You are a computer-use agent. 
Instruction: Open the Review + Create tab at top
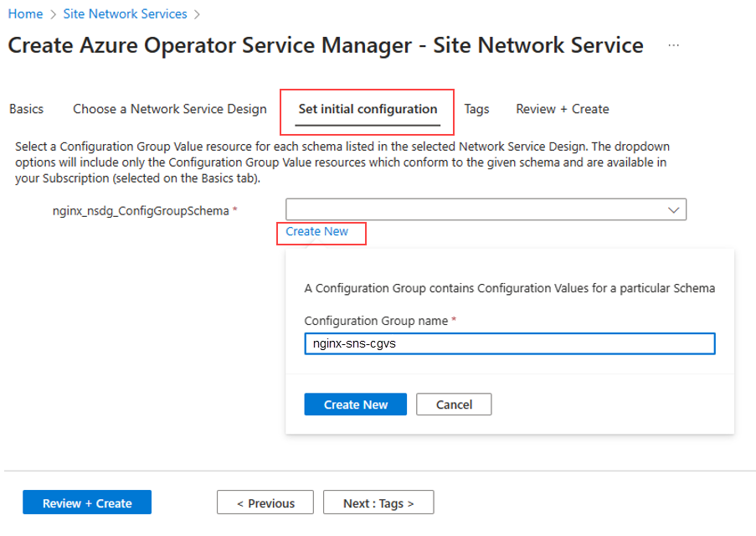point(562,109)
